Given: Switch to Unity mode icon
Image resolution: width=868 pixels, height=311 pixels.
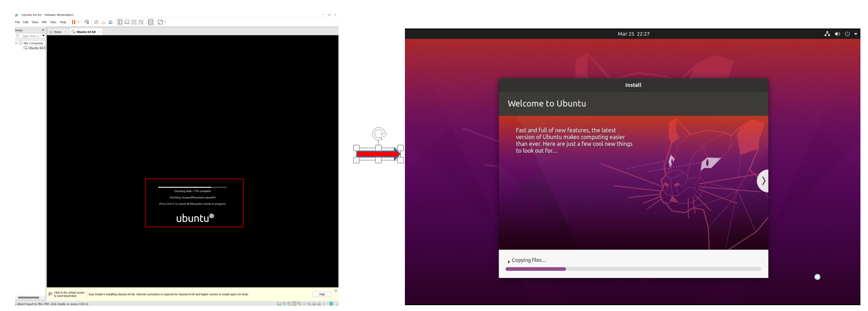Looking at the screenshot, I should pos(141,22).
